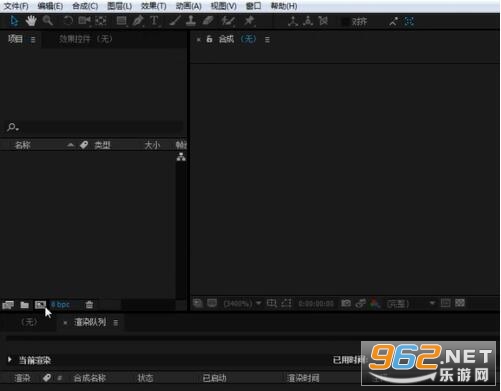The height and width of the screenshot is (391, 501).
Task: Select the Roto Brush tool
Action: 228,21
